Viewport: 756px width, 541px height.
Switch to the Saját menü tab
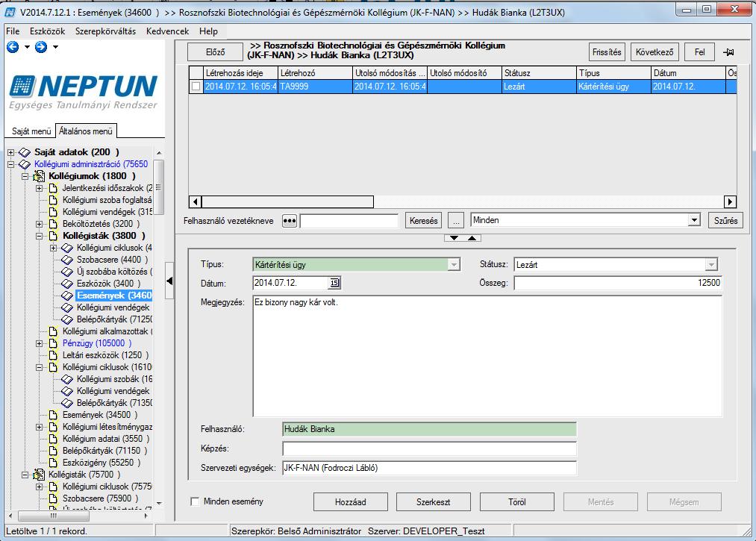(x=31, y=131)
